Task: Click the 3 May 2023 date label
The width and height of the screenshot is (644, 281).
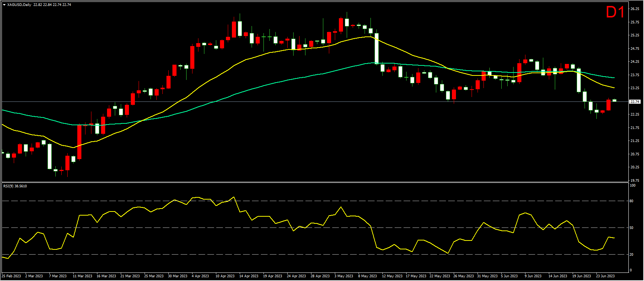Action: click(x=344, y=276)
